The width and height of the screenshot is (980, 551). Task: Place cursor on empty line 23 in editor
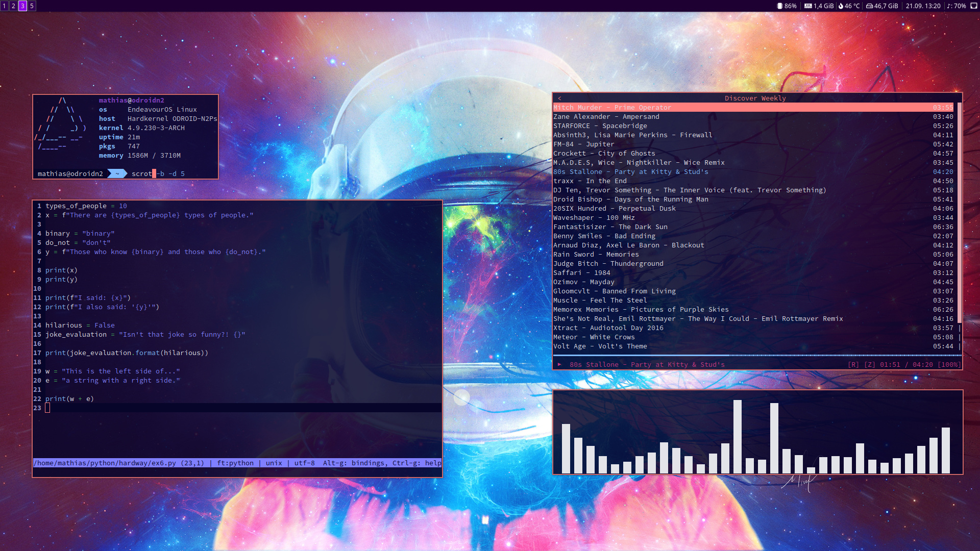click(x=47, y=408)
